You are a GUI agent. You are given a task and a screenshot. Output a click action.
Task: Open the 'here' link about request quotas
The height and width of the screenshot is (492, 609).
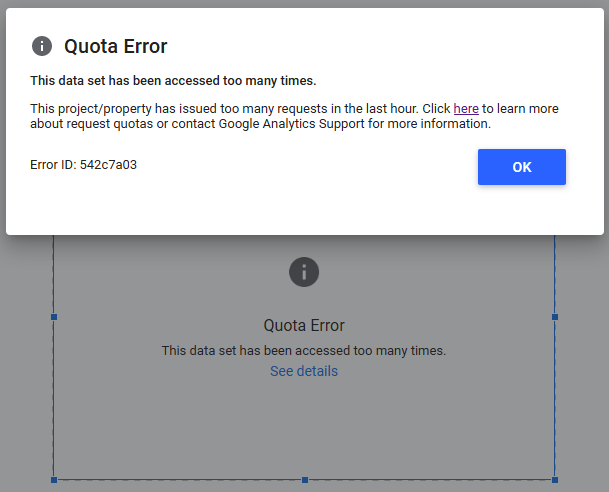[x=466, y=109]
